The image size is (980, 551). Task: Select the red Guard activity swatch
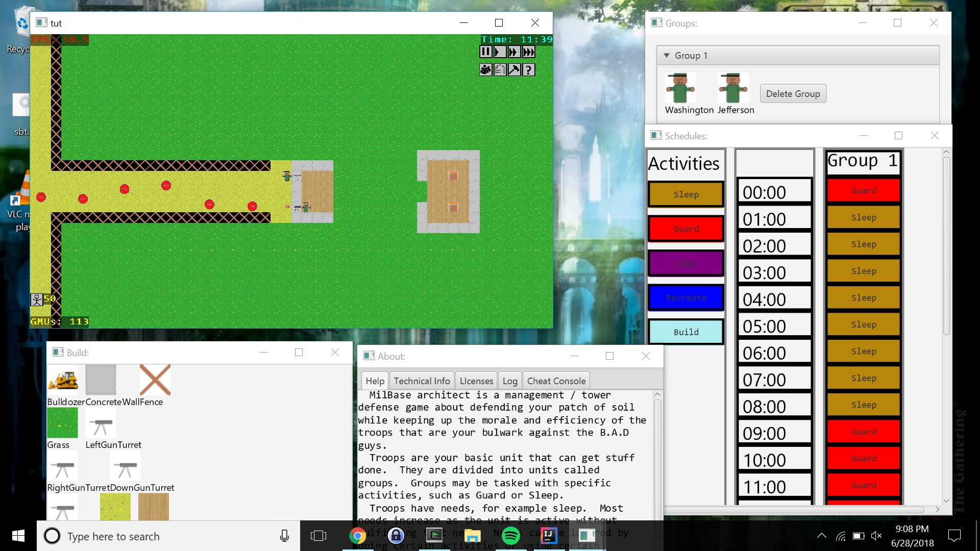(685, 229)
